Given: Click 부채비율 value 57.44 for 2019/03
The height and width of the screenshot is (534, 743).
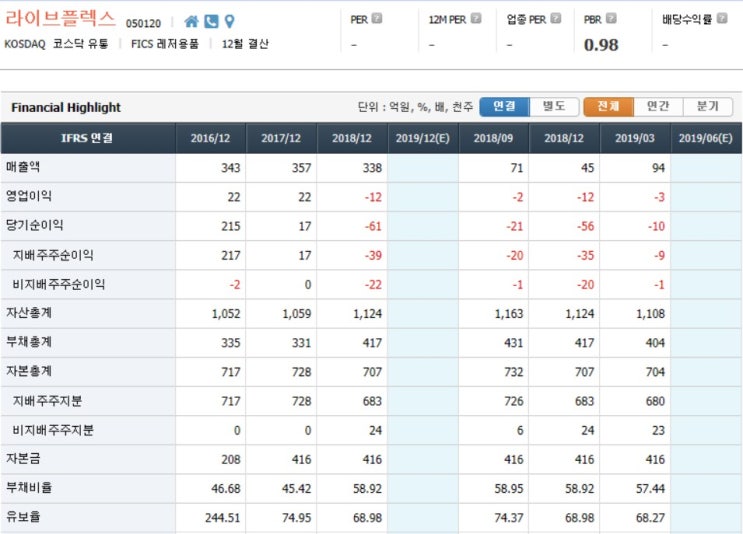Looking at the screenshot, I should (650, 489).
